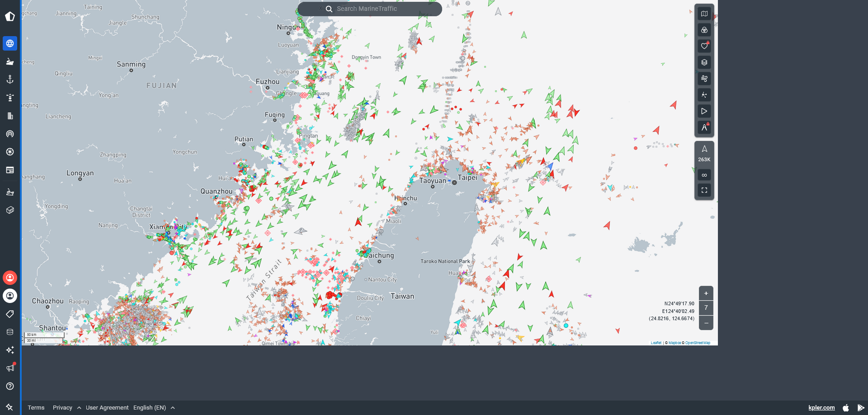The width and height of the screenshot is (868, 415).
Task: Click the Search MarineTraffic field
Action: (x=370, y=9)
